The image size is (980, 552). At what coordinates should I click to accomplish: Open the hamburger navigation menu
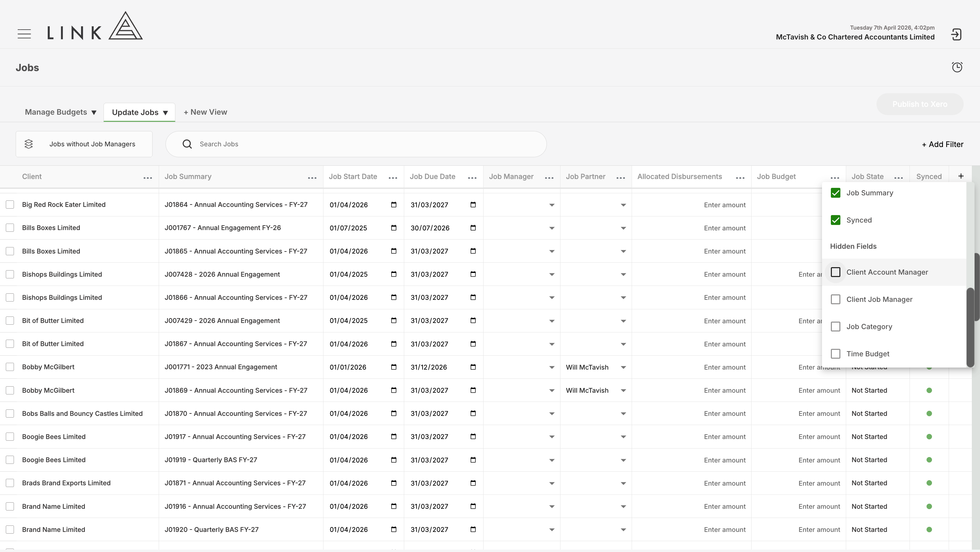tap(25, 34)
